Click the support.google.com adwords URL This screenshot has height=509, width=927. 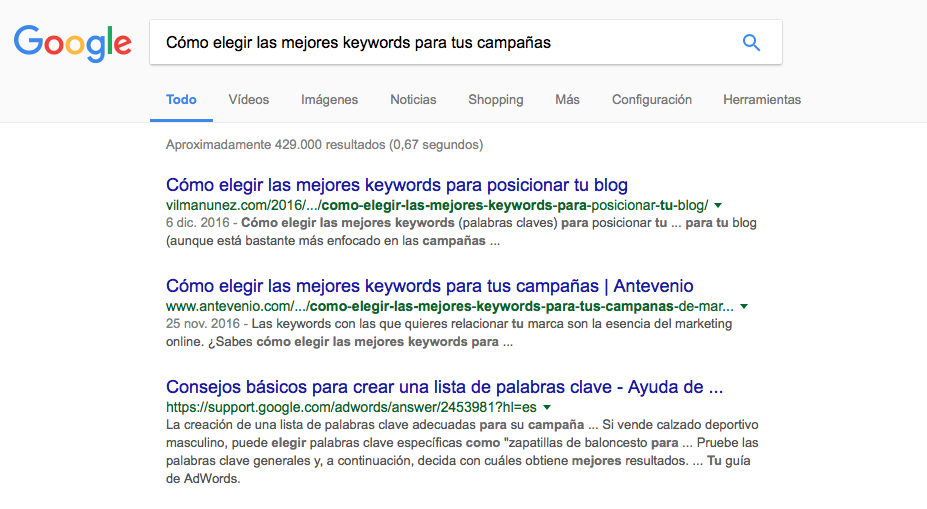pos(351,407)
